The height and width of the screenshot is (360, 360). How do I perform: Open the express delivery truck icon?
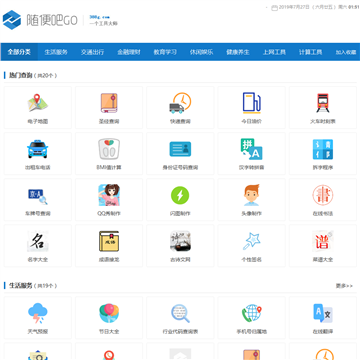click(x=180, y=103)
